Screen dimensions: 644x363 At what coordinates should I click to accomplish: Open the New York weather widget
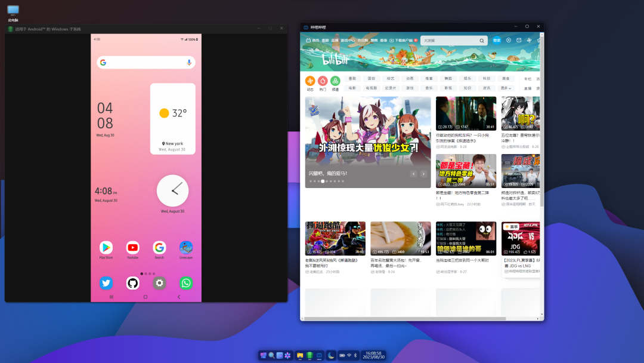172,119
